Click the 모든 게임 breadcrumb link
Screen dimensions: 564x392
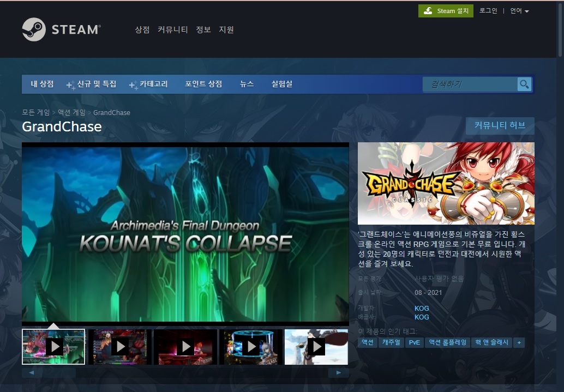coord(35,112)
